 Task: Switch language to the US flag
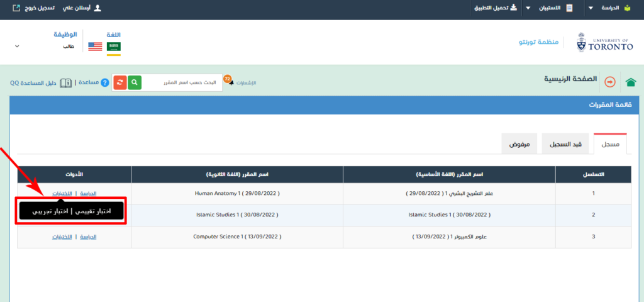click(95, 47)
